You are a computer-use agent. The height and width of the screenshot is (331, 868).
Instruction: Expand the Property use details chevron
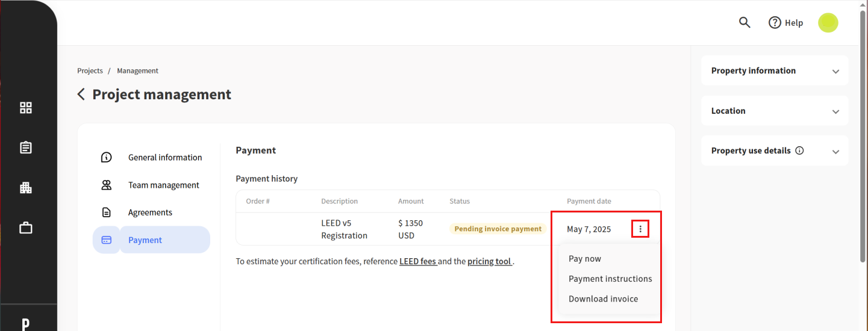(835, 152)
